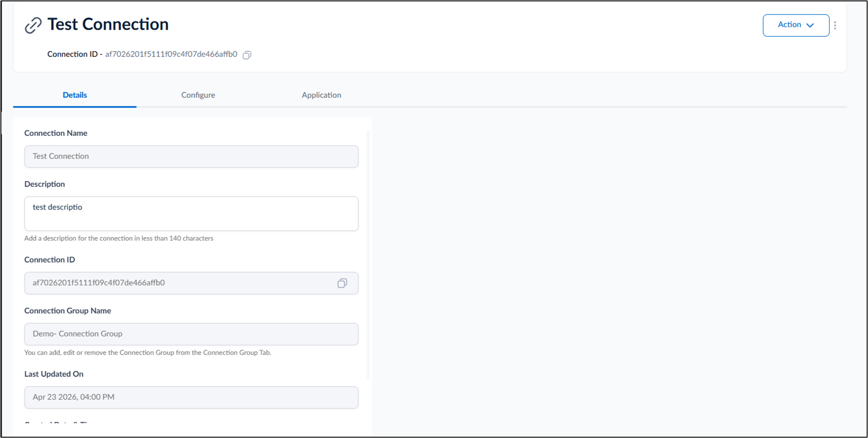
Task: Click the 'Last Updated On' label
Action: point(54,374)
